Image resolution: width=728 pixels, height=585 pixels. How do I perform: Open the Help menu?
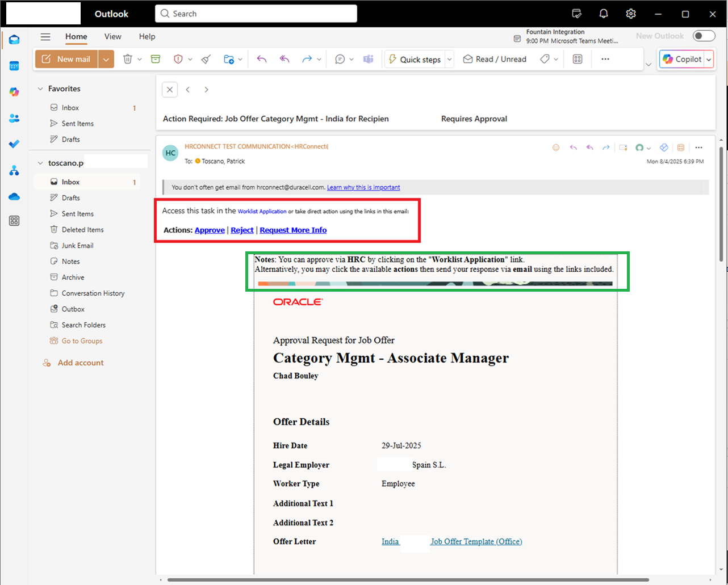[147, 36]
